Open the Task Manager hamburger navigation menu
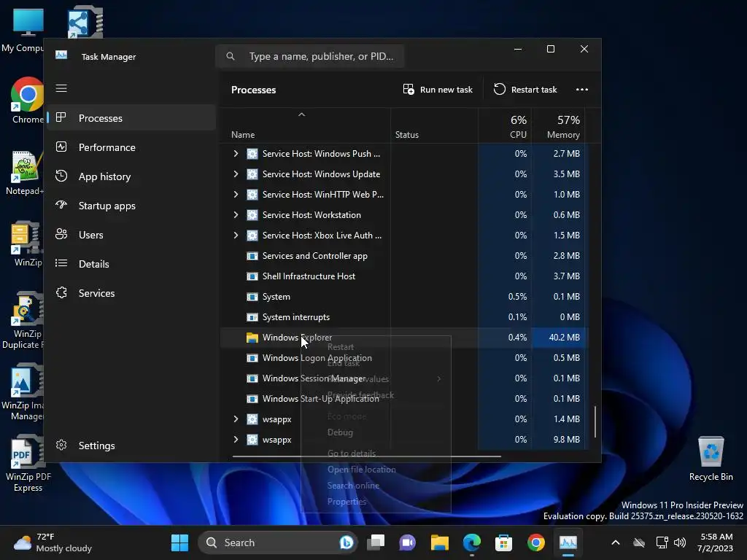 (61, 88)
